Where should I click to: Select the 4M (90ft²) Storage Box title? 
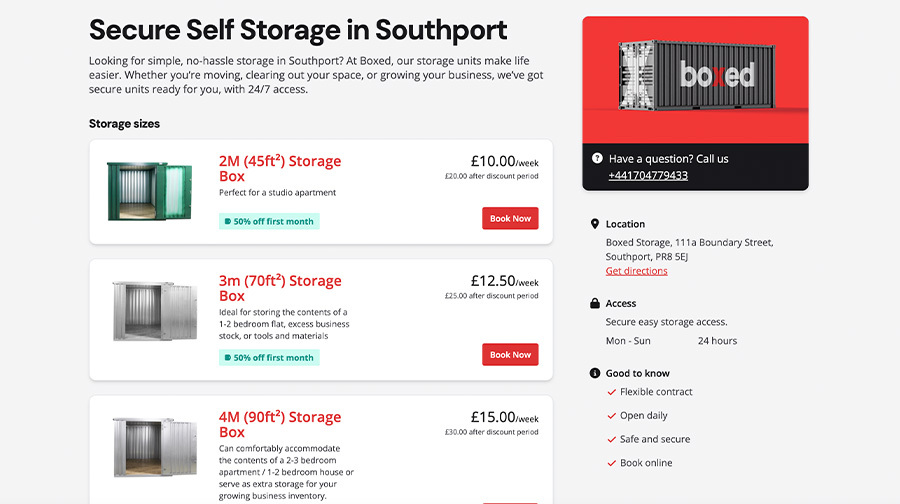click(x=280, y=424)
